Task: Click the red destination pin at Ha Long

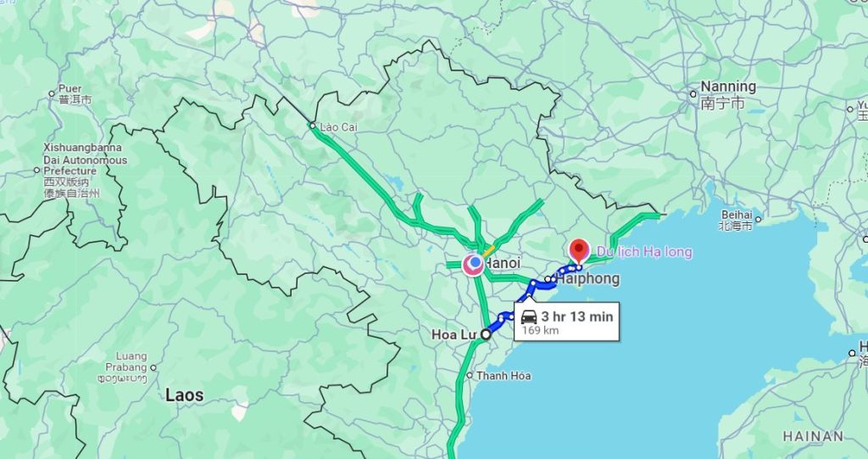Action: (x=579, y=250)
